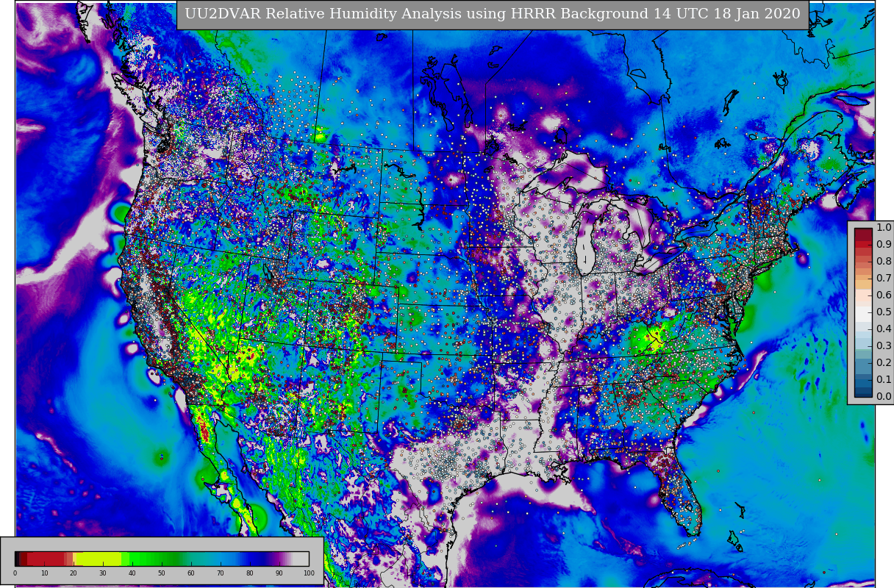
Task: Click the 0.1 label on the right legend
Action: (884, 379)
